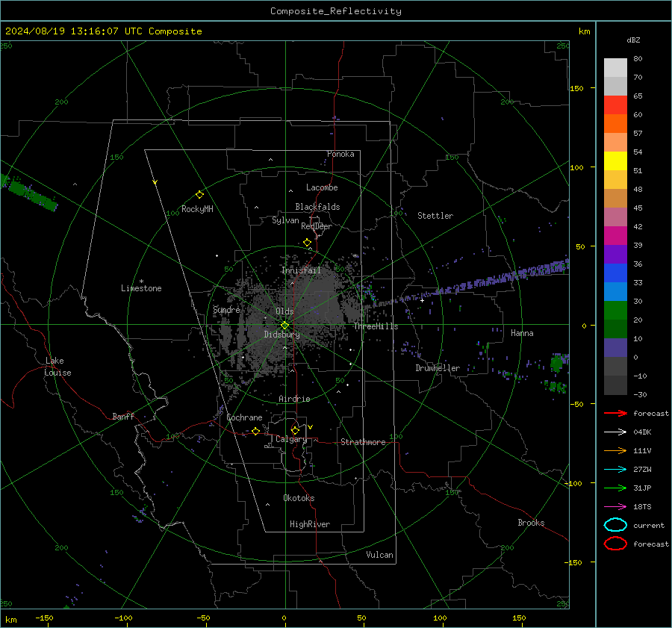The image size is (672, 628).
Task: Click the yellow diamond marker below Cochrane
Action: tap(256, 431)
